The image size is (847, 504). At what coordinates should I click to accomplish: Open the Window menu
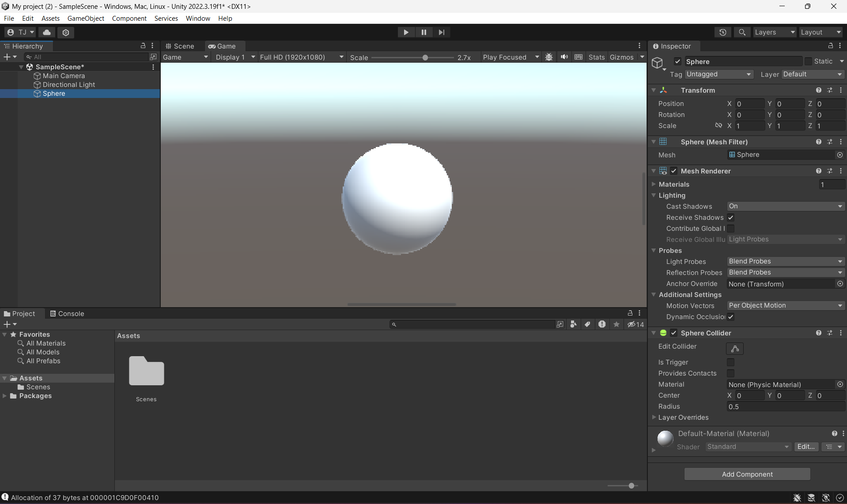tap(198, 18)
